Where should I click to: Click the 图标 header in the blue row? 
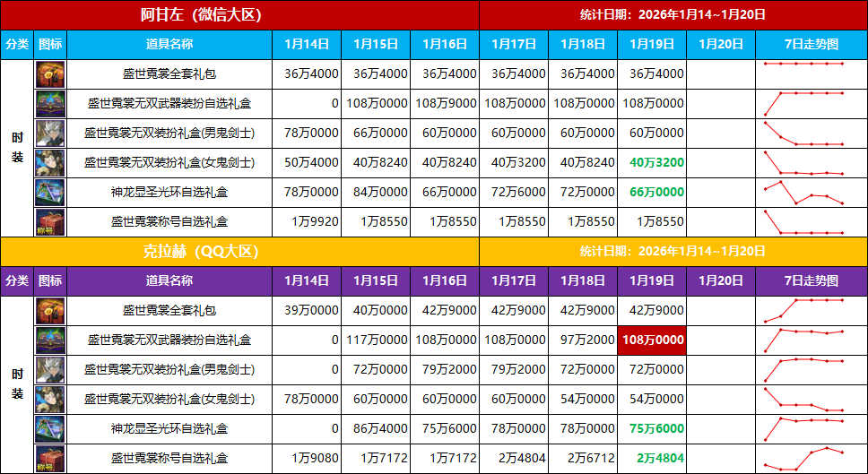50,44
